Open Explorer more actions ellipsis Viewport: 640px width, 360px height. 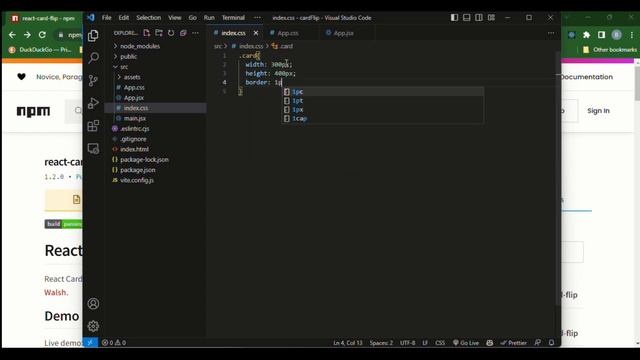pos(196,33)
